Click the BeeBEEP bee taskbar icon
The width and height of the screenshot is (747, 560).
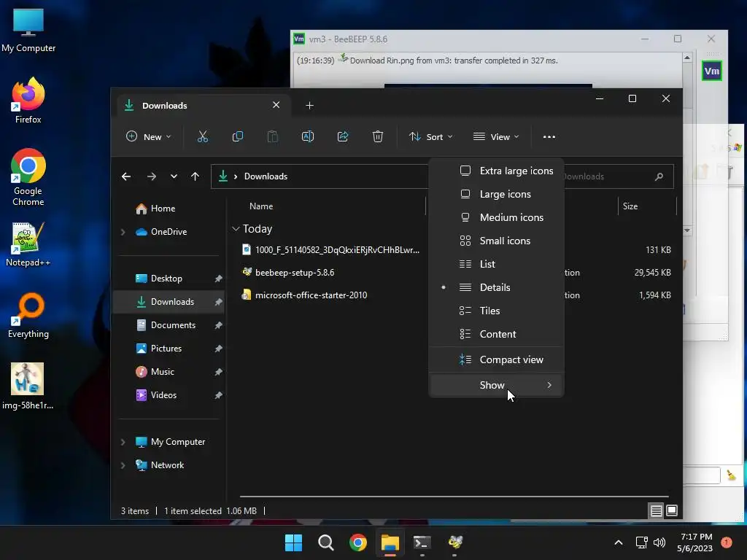pyautogui.click(x=454, y=542)
